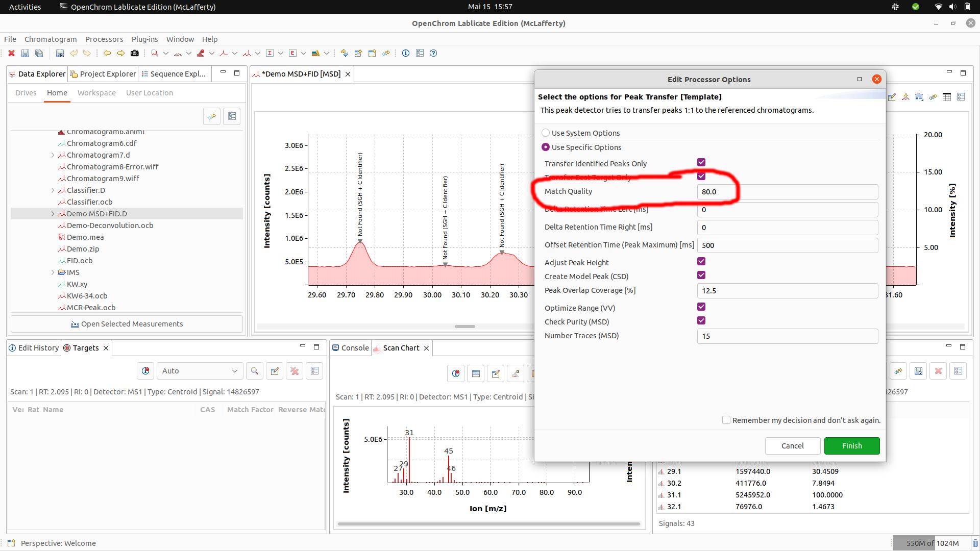Open the edit icon in the Targets toolbar

pos(275,370)
